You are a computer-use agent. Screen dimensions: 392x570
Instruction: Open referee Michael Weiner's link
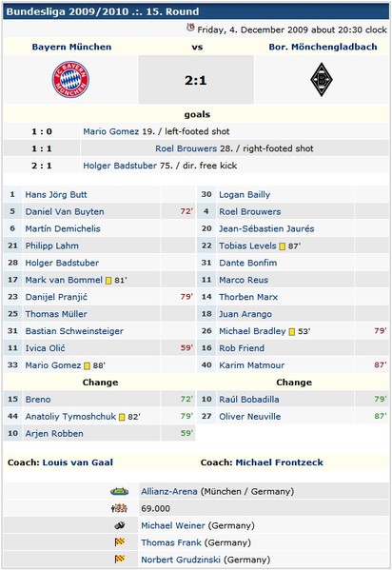[173, 525]
